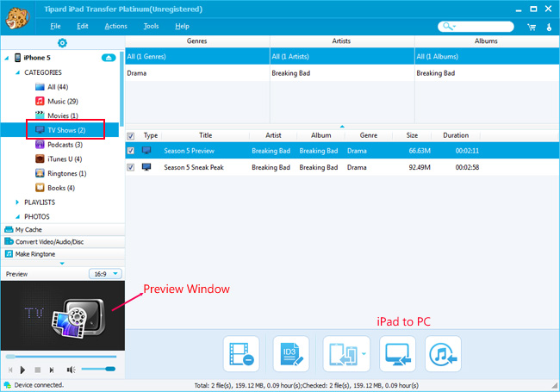Click the eject icon next to iPhone 5

[109, 58]
